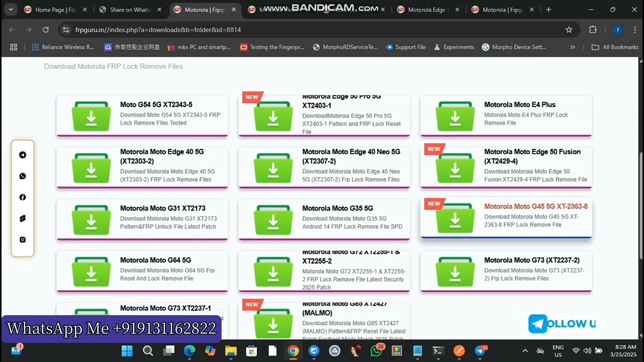This screenshot has height=362, width=644.
Task: Open Experiments bookmark
Action: [453, 47]
